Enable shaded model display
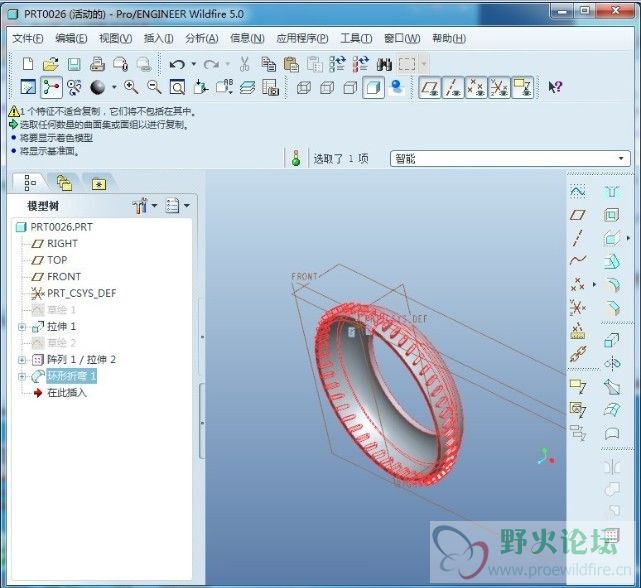 [x=374, y=87]
